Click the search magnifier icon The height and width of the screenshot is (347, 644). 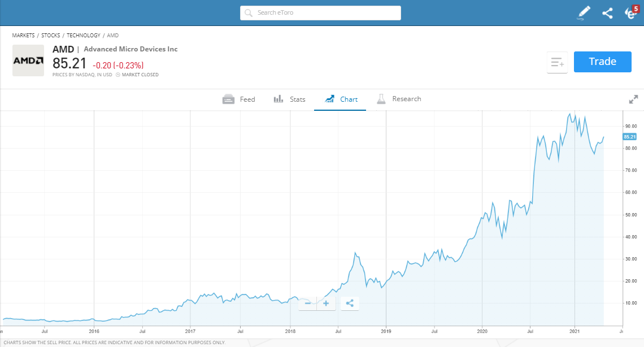pyautogui.click(x=248, y=13)
